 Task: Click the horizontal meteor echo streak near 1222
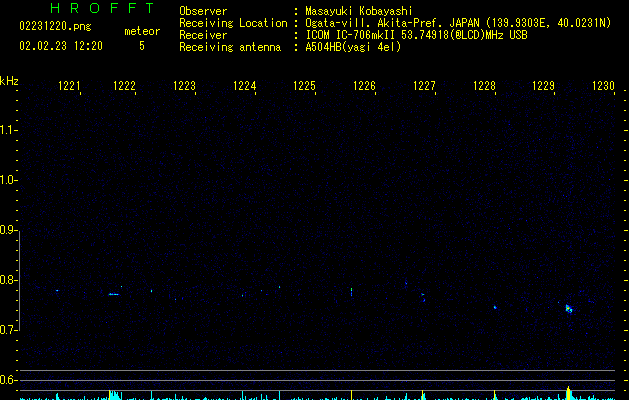point(114,294)
